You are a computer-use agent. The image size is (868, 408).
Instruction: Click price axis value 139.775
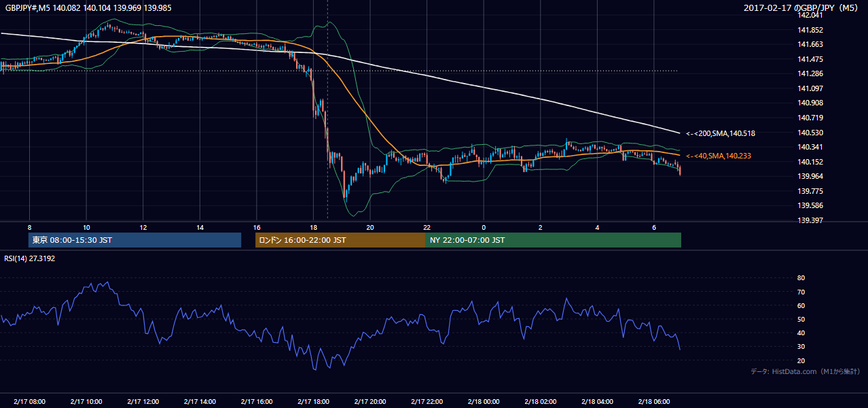(x=810, y=191)
